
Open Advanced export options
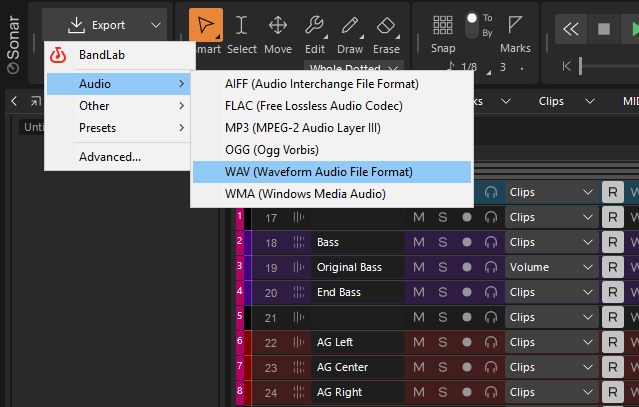tap(118, 157)
